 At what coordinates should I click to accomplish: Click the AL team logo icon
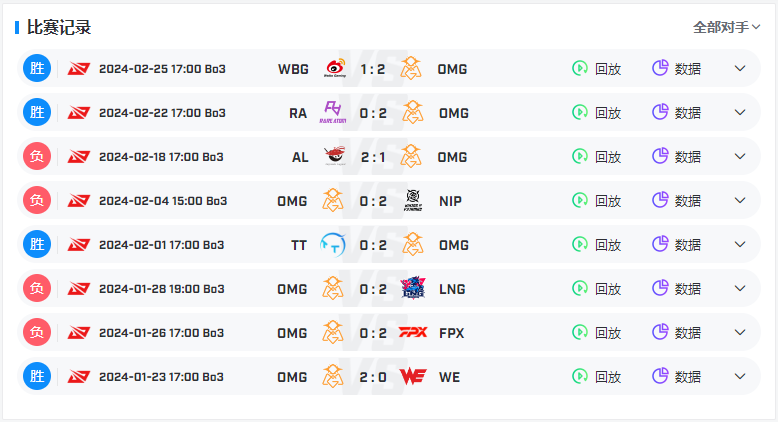point(335,156)
